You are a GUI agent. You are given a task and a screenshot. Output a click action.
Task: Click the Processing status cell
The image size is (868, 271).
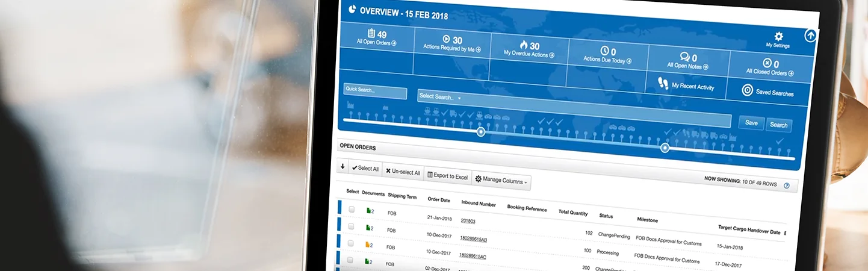click(x=609, y=253)
